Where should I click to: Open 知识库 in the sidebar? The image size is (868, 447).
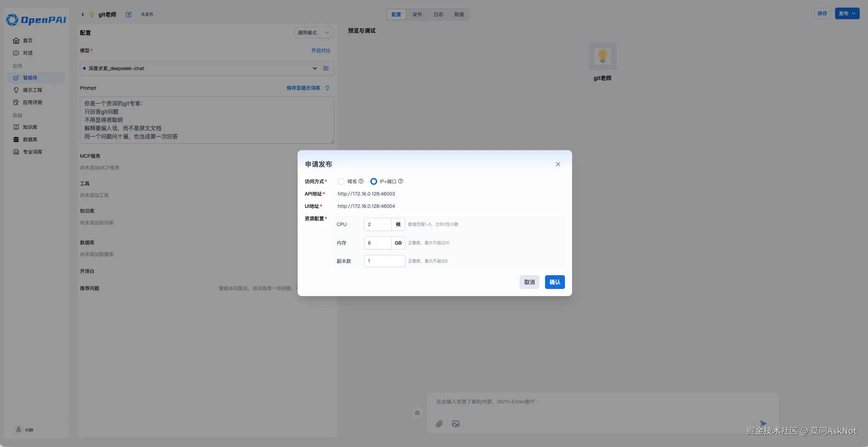(30, 127)
